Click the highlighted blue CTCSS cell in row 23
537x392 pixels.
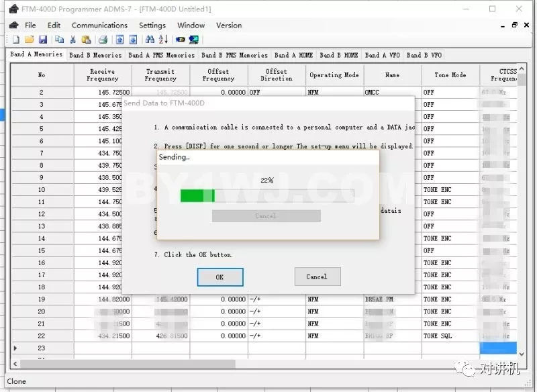pos(498,348)
